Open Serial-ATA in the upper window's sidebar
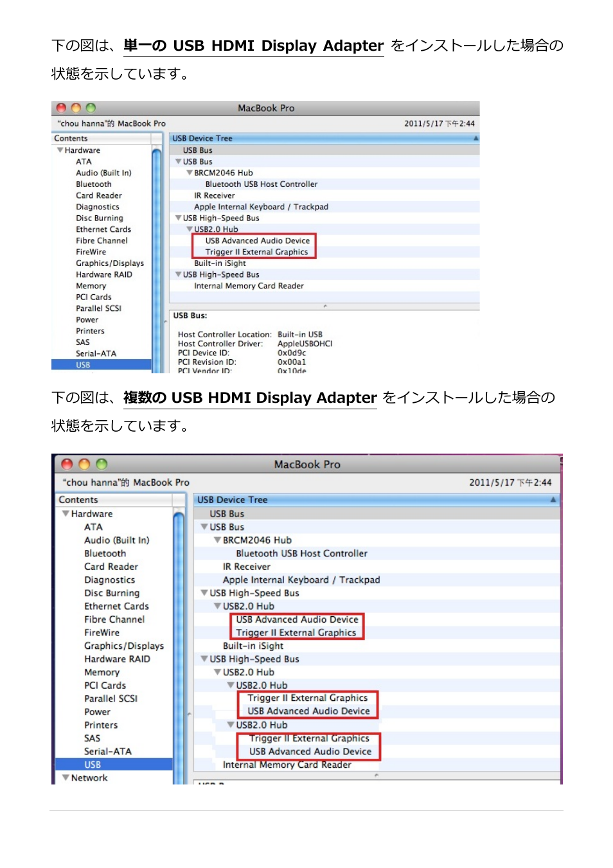The height and width of the screenshot is (868, 613). coord(96,353)
